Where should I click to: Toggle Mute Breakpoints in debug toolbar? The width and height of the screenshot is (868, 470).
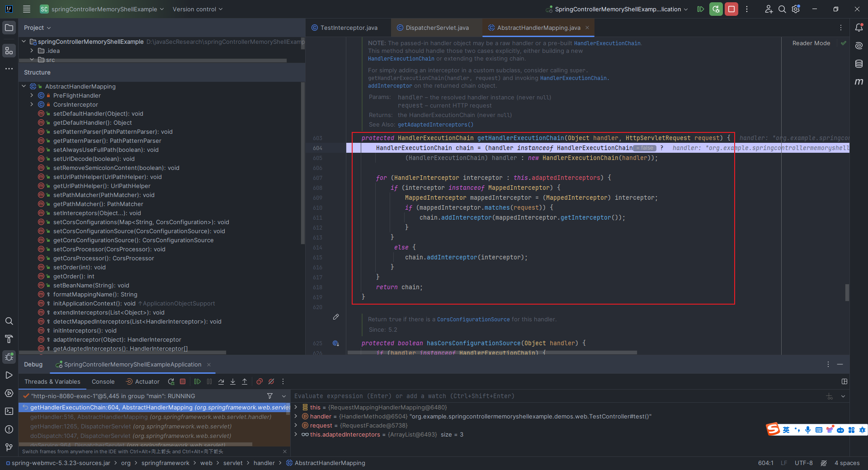point(271,382)
